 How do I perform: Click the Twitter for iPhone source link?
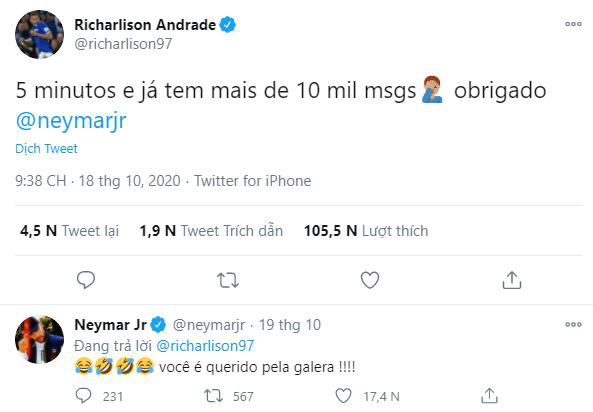pos(253,181)
